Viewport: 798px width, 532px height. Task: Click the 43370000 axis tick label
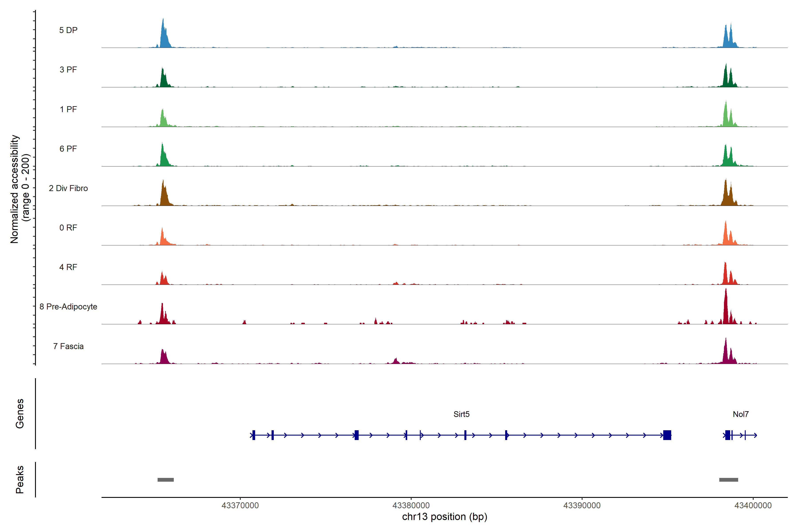(240, 506)
